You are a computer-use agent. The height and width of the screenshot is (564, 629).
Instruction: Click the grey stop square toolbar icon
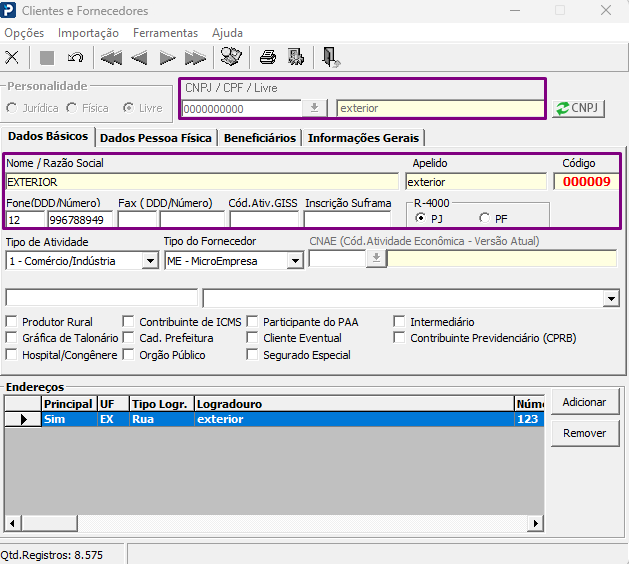pyautogui.click(x=47, y=57)
